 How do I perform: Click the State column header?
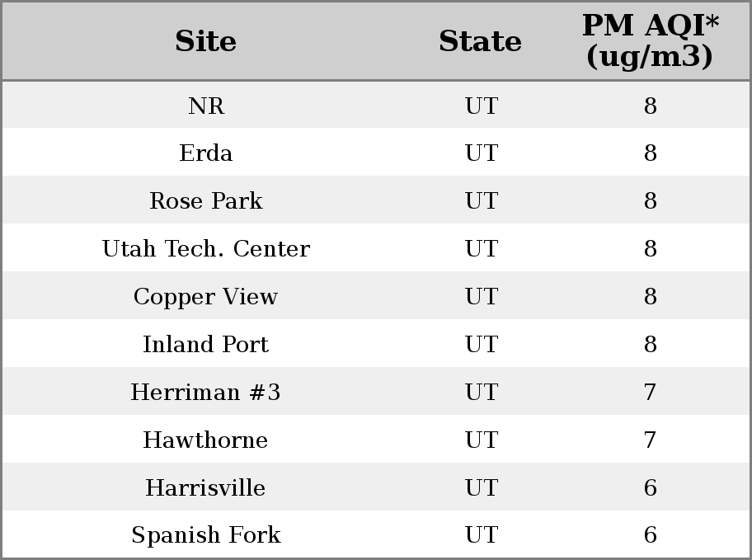(480, 41)
